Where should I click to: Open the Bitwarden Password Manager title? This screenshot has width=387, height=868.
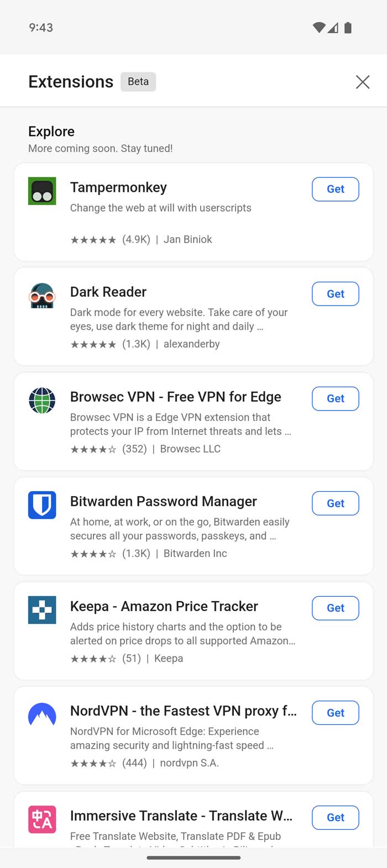coord(163,501)
